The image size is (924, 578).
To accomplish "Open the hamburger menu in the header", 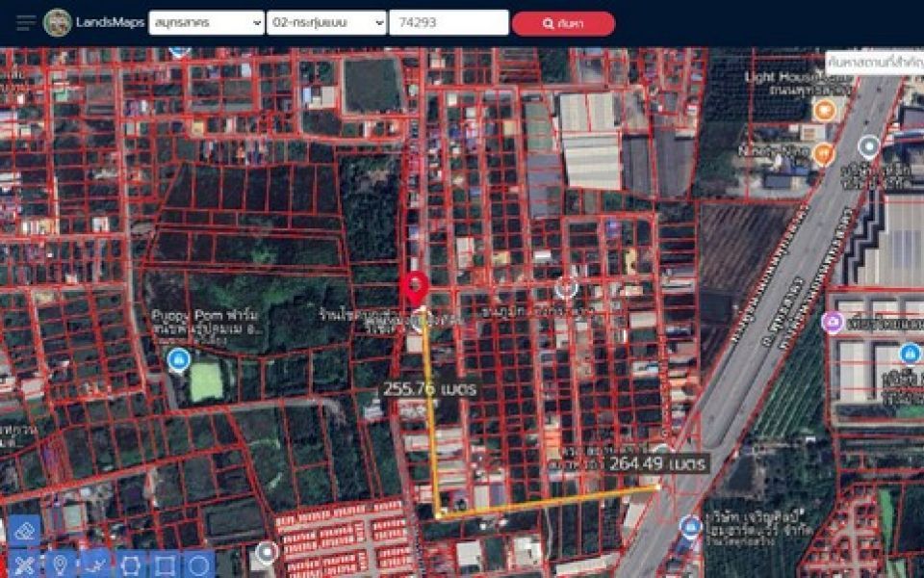I will click(26, 22).
